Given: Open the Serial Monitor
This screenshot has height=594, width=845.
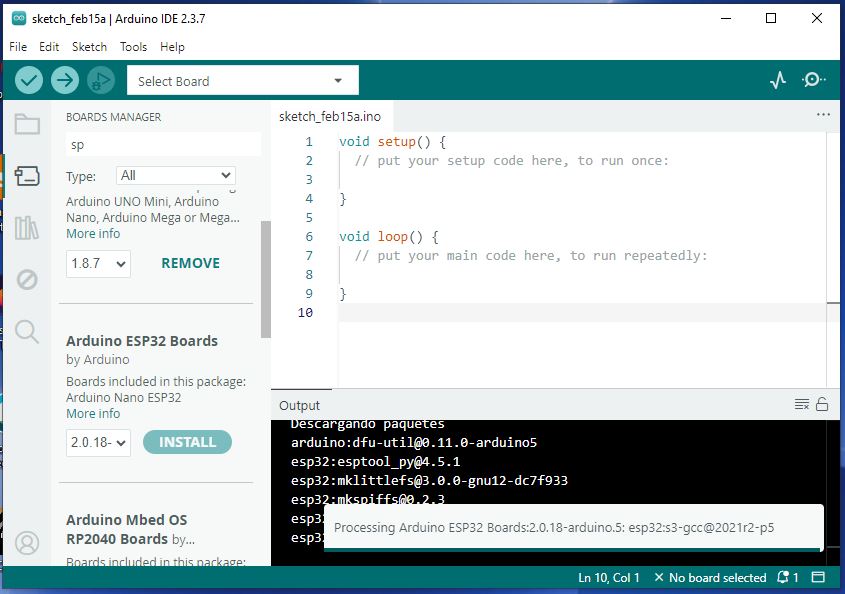Looking at the screenshot, I should [813, 78].
